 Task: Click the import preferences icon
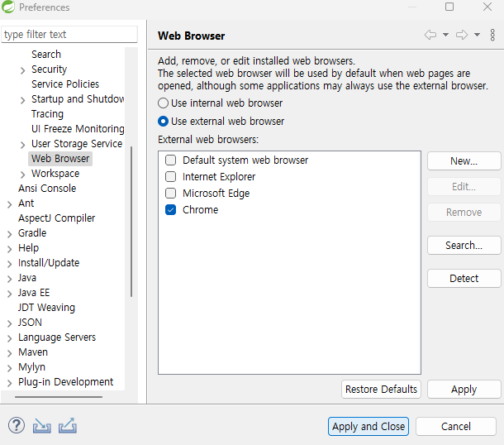[42, 426]
